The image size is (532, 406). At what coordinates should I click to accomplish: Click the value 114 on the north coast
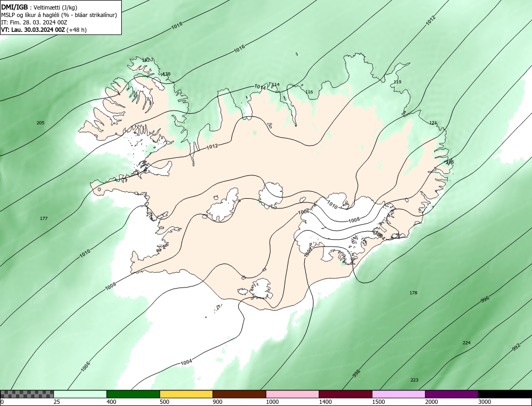click(276, 84)
